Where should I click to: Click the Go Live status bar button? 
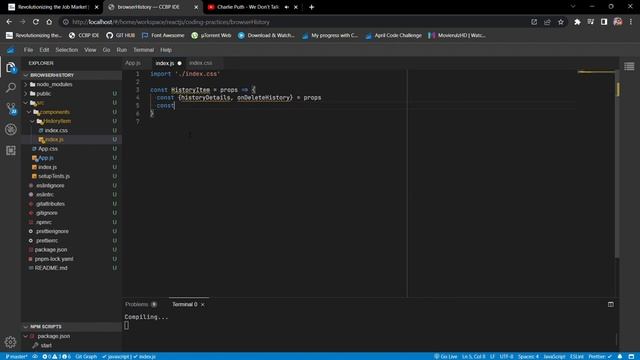tap(446, 356)
